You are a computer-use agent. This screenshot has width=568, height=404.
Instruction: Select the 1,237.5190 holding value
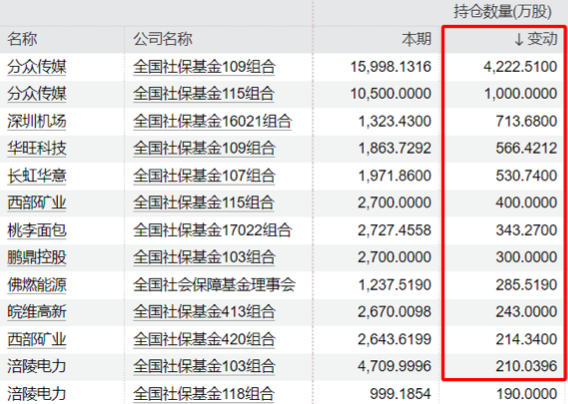[x=395, y=285]
